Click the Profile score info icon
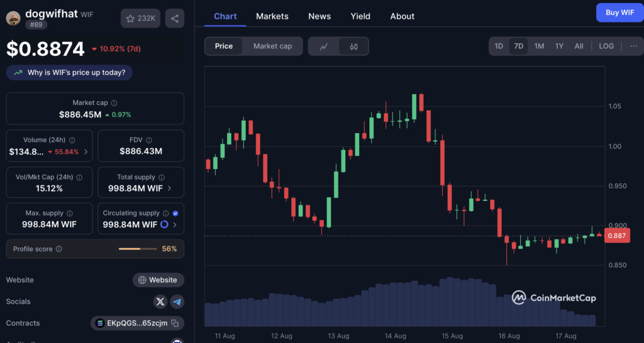Image resolution: width=644 pixels, height=343 pixels. [58, 249]
